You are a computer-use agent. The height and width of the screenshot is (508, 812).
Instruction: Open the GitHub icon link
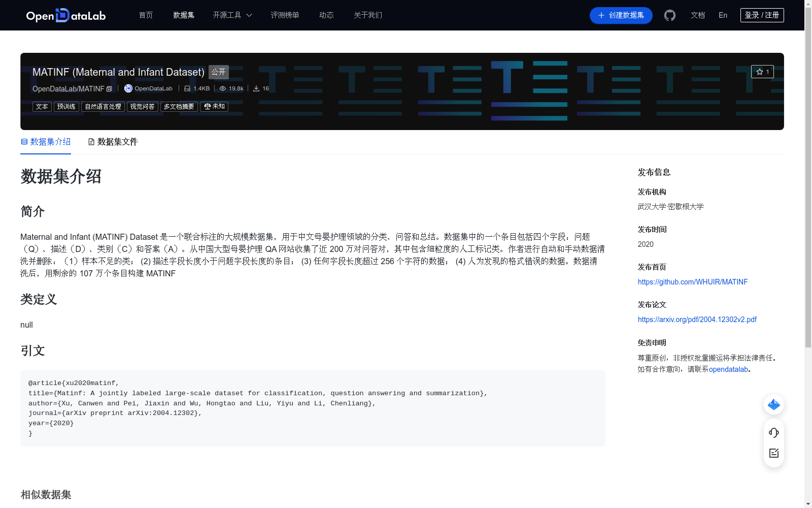point(670,15)
